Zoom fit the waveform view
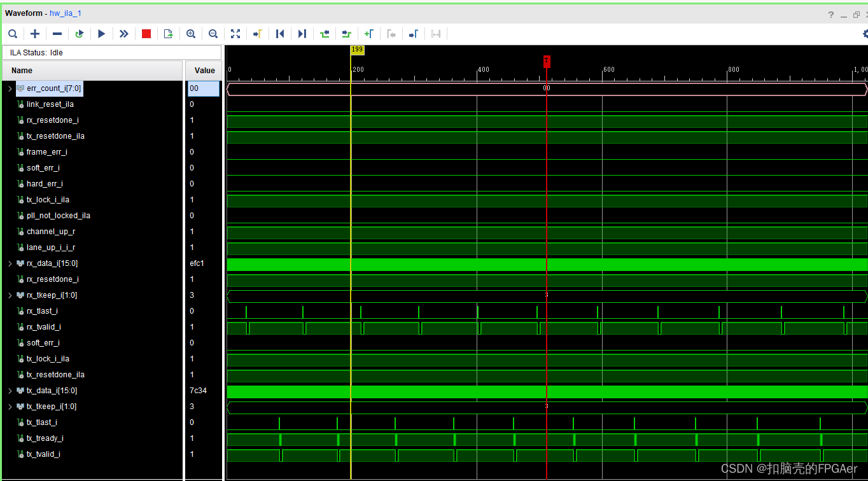This screenshot has height=481, width=868. click(x=235, y=34)
